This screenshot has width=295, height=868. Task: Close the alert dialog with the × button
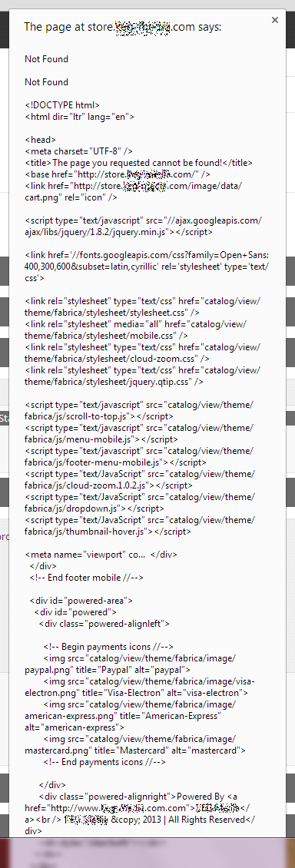[x=274, y=20]
